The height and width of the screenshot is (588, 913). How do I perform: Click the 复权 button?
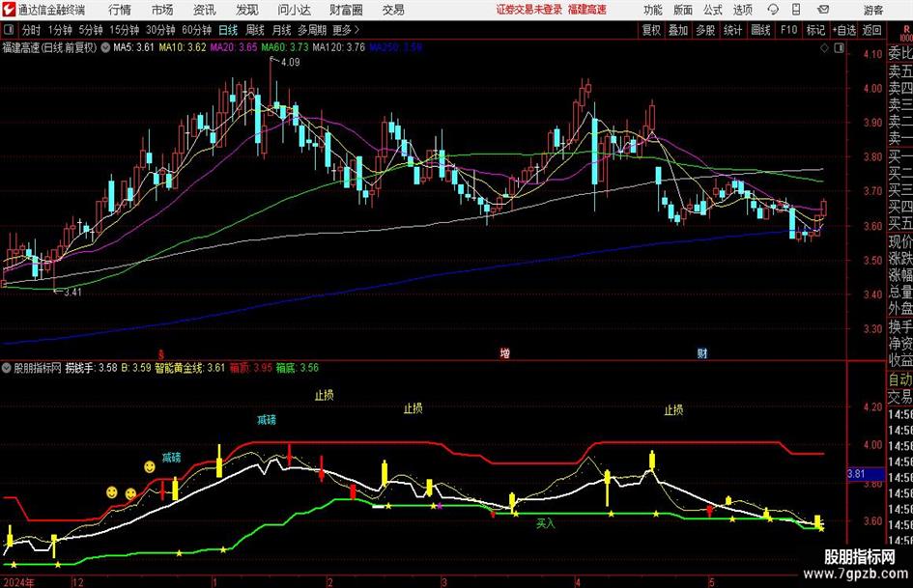651,30
